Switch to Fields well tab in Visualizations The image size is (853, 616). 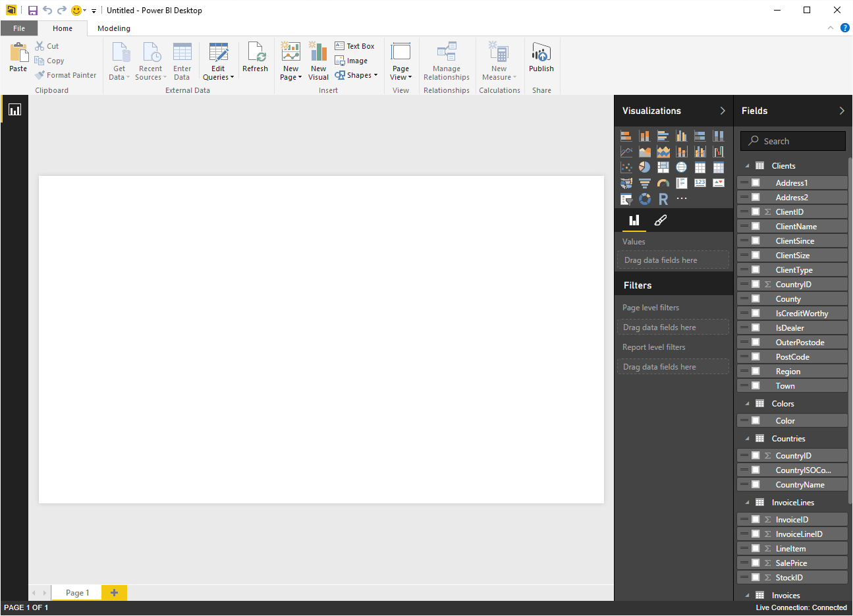click(634, 221)
